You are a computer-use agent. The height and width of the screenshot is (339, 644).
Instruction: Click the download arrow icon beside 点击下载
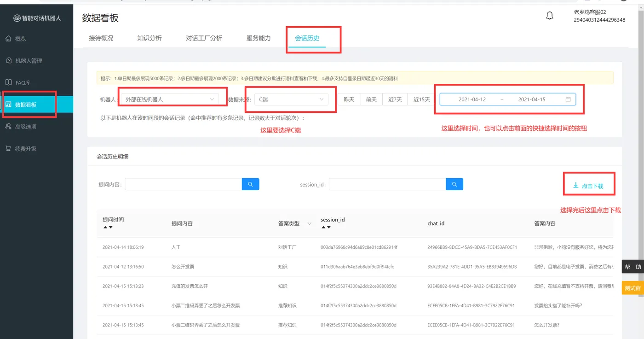(x=575, y=186)
